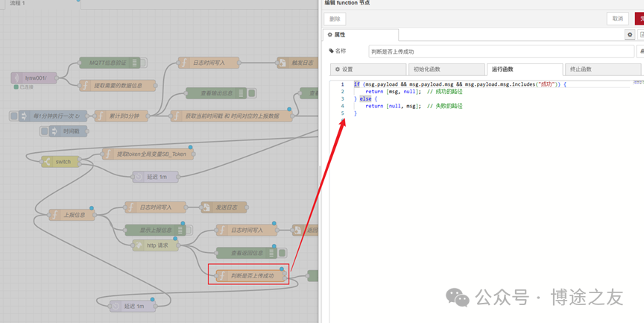The image size is (644, 323).
Task: Open node settings gear icon beside 属性 tab
Action: tap(630, 35)
